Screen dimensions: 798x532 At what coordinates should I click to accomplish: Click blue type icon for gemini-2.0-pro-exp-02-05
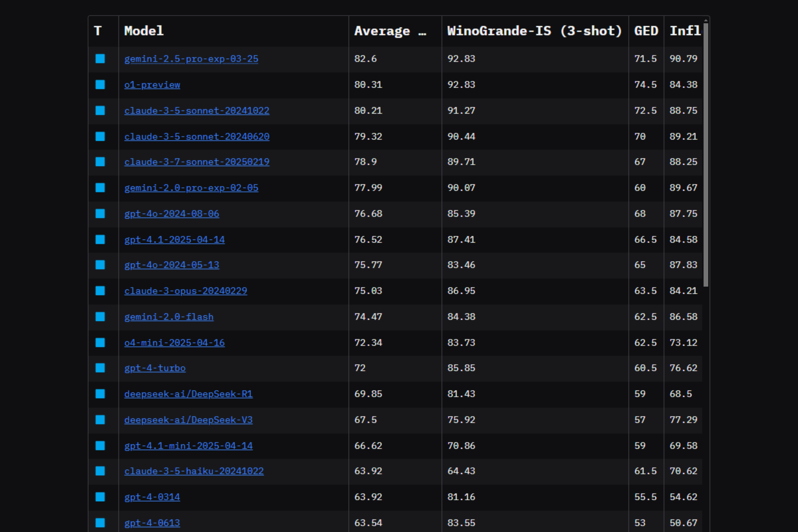tap(100, 188)
